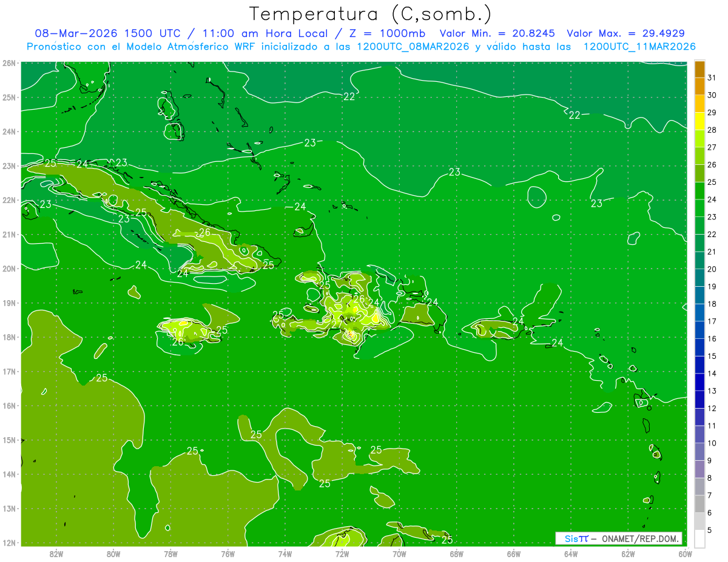The width and height of the screenshot is (728, 562).
Task: Click the "62W" longitude axis label
Action: click(x=628, y=554)
